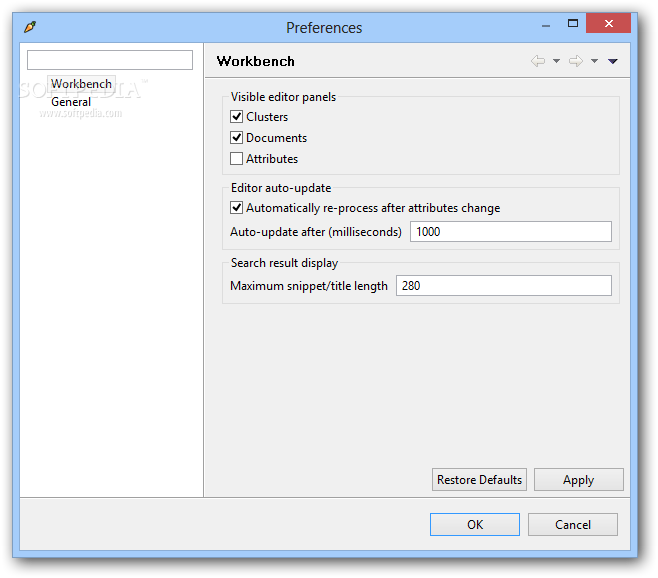Click the Maximum snippet/title length field

[x=504, y=286]
